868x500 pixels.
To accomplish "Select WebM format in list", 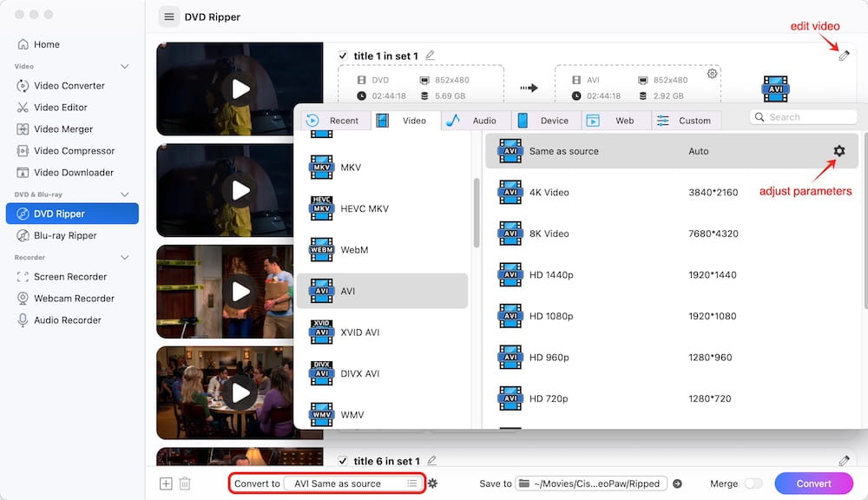I will 382,250.
